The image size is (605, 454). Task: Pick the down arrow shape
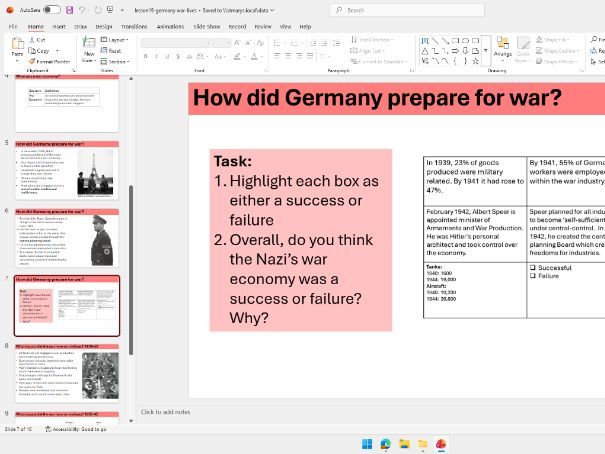465,51
